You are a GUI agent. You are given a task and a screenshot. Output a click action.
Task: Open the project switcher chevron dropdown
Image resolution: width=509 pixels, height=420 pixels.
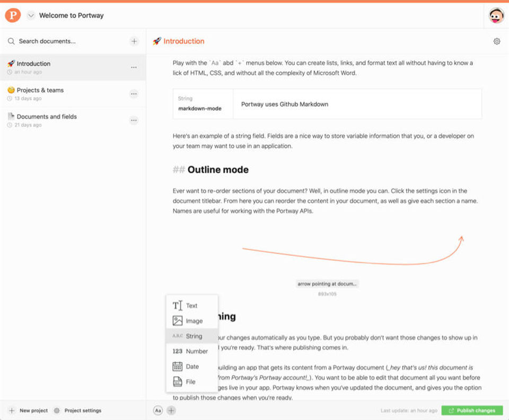[31, 15]
